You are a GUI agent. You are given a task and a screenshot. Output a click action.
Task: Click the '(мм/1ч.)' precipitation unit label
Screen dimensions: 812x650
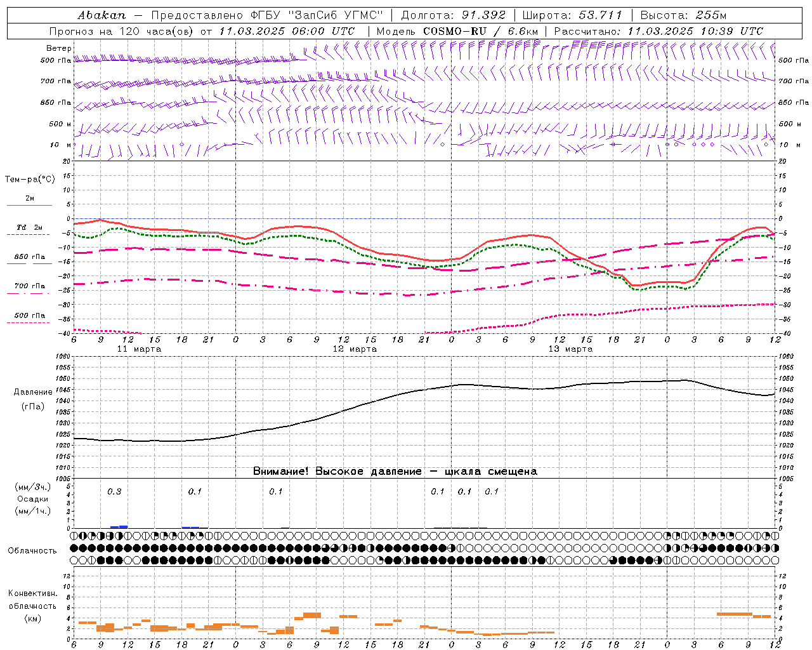coord(32,511)
